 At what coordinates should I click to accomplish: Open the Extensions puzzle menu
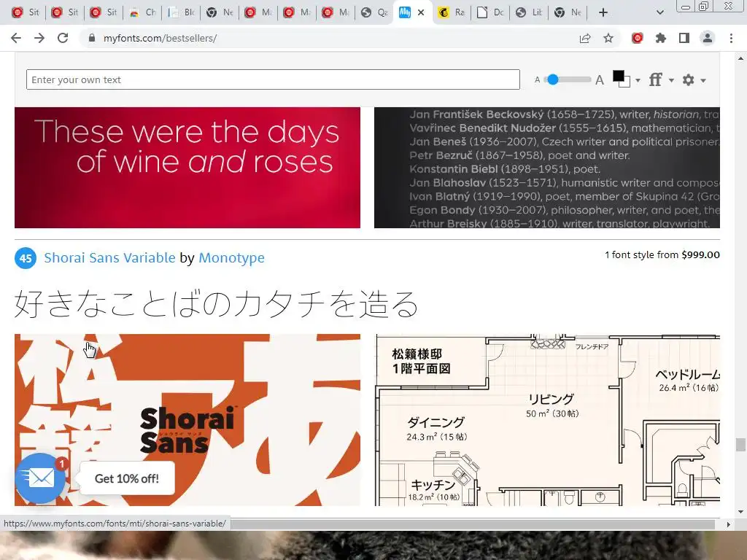pos(660,38)
